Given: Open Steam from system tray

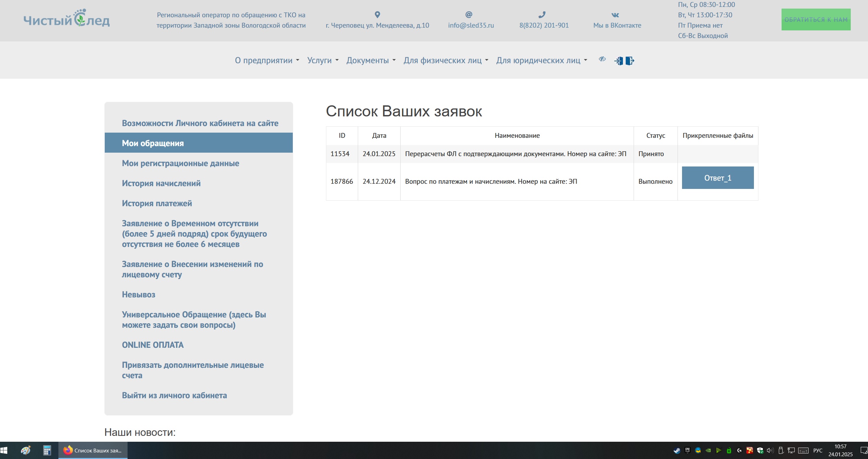Looking at the screenshot, I should click(x=677, y=450).
